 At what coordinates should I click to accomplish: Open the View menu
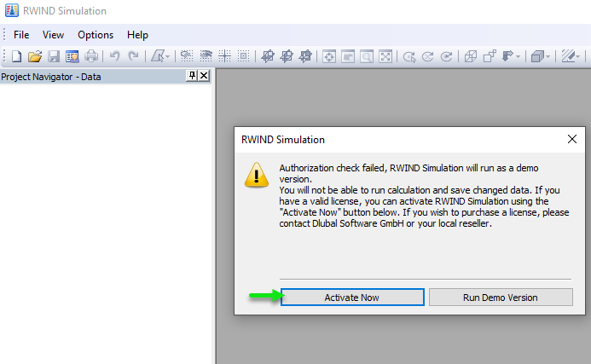click(x=53, y=35)
